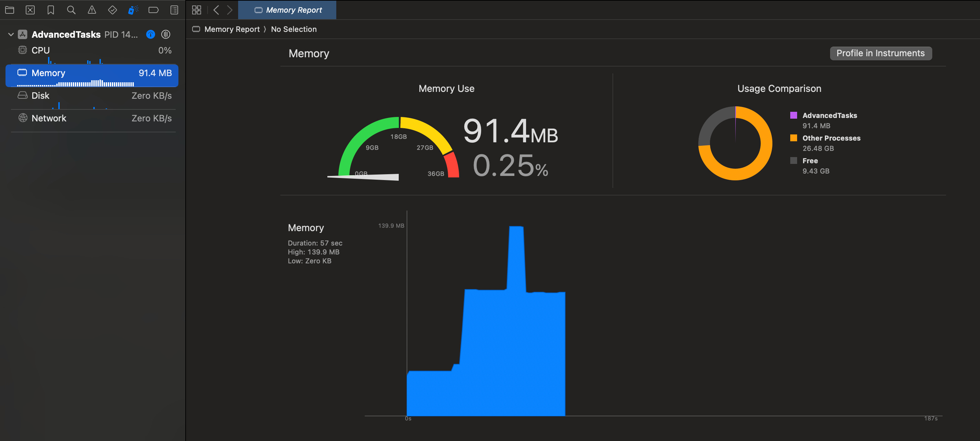Click the purple AdvancedTasks legend swatch
The image size is (980, 441).
794,115
